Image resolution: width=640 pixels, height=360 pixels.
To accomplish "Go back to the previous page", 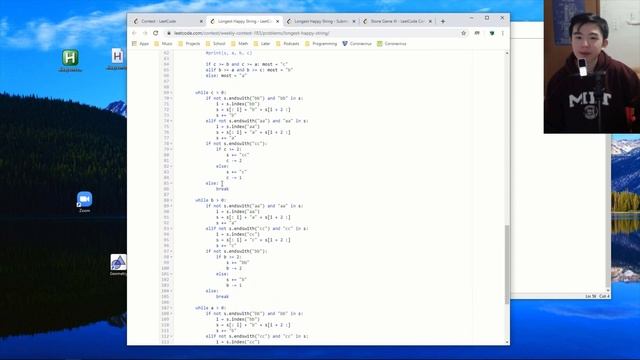I will (134, 33).
